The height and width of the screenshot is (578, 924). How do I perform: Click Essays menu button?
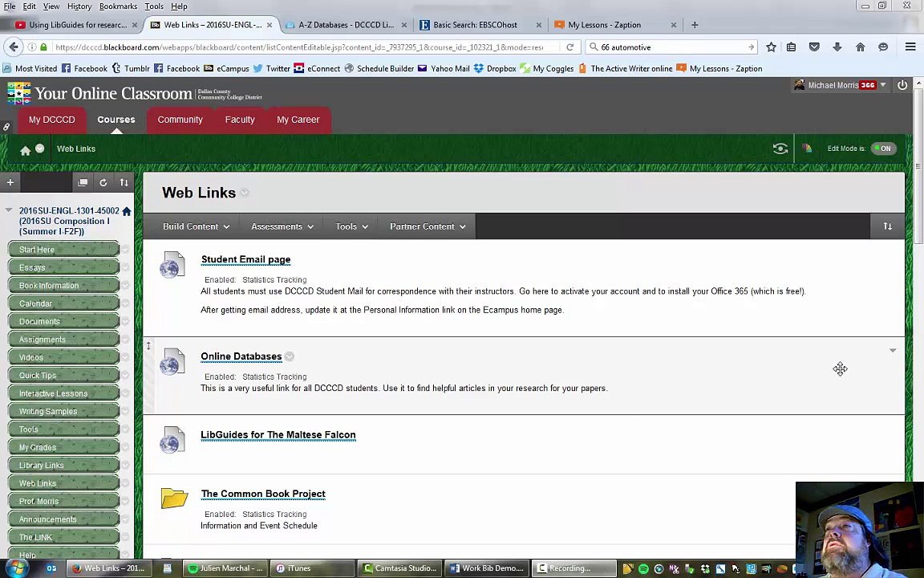(63, 267)
